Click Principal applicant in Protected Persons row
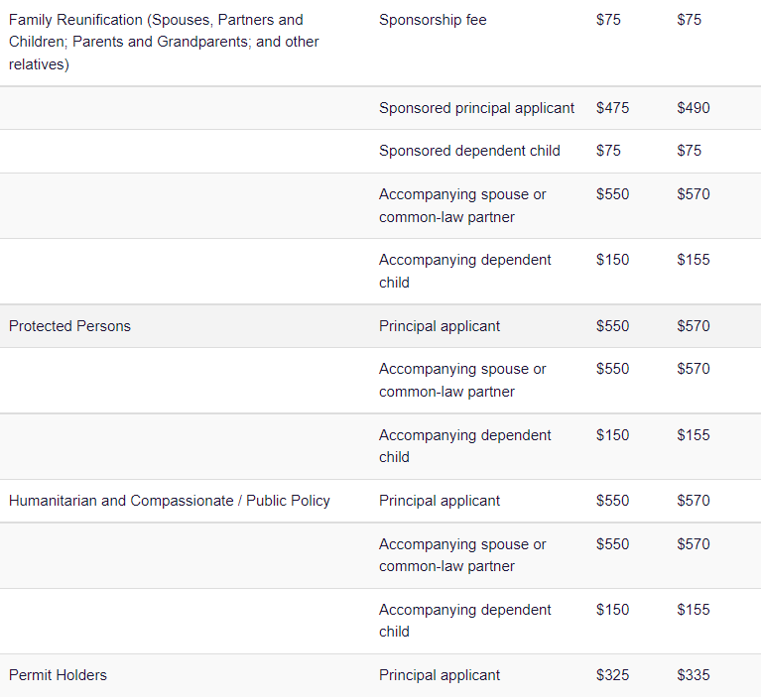Image resolution: width=761 pixels, height=700 pixels. (x=440, y=326)
